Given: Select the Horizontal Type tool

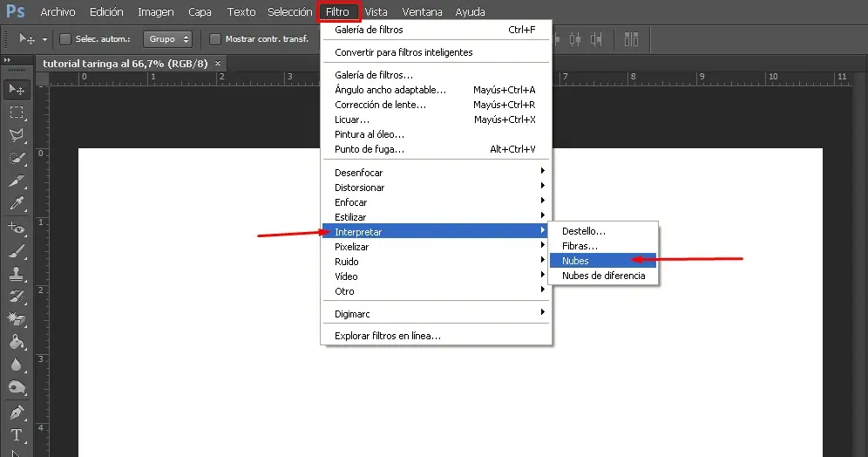Looking at the screenshot, I should [x=17, y=435].
